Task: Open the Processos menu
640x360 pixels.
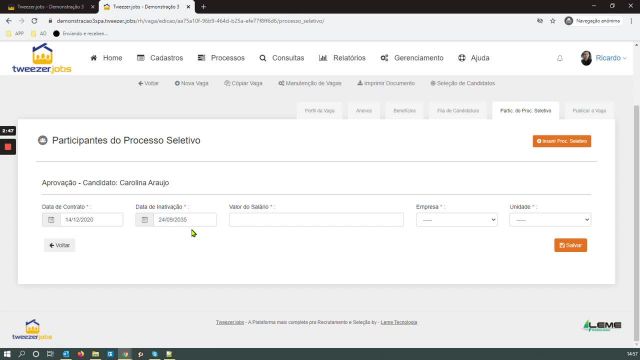Action: point(221,58)
